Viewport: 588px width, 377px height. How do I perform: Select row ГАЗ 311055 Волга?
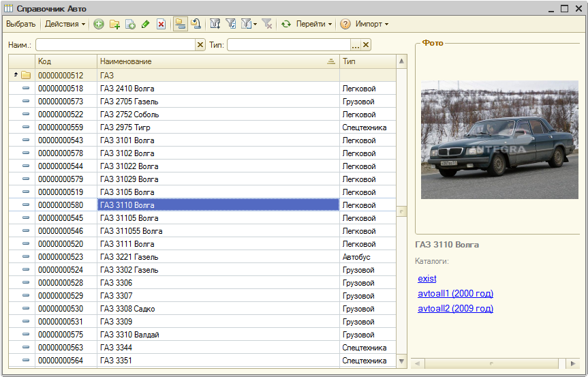click(202, 230)
